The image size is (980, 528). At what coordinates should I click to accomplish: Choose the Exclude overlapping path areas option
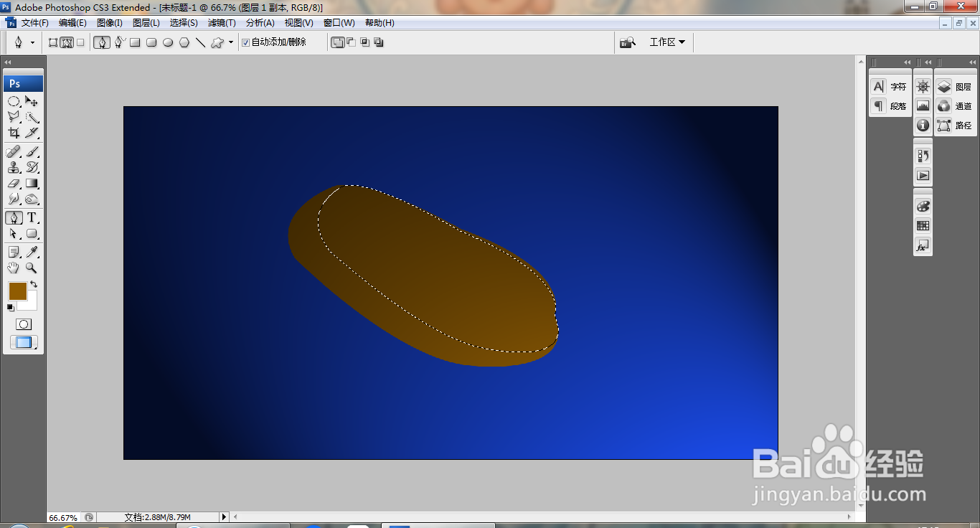(379, 42)
